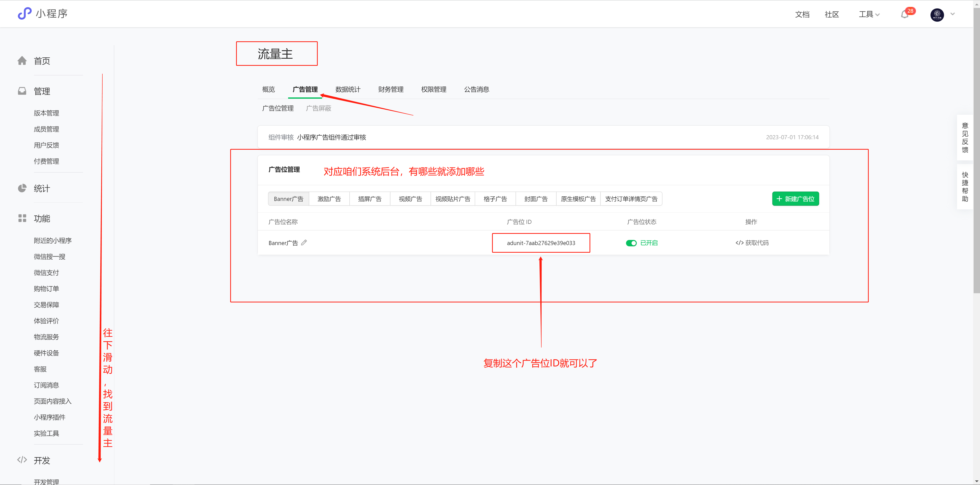The width and height of the screenshot is (980, 485).
Task: Click the pie chart icon beside 统计
Action: coord(22,188)
